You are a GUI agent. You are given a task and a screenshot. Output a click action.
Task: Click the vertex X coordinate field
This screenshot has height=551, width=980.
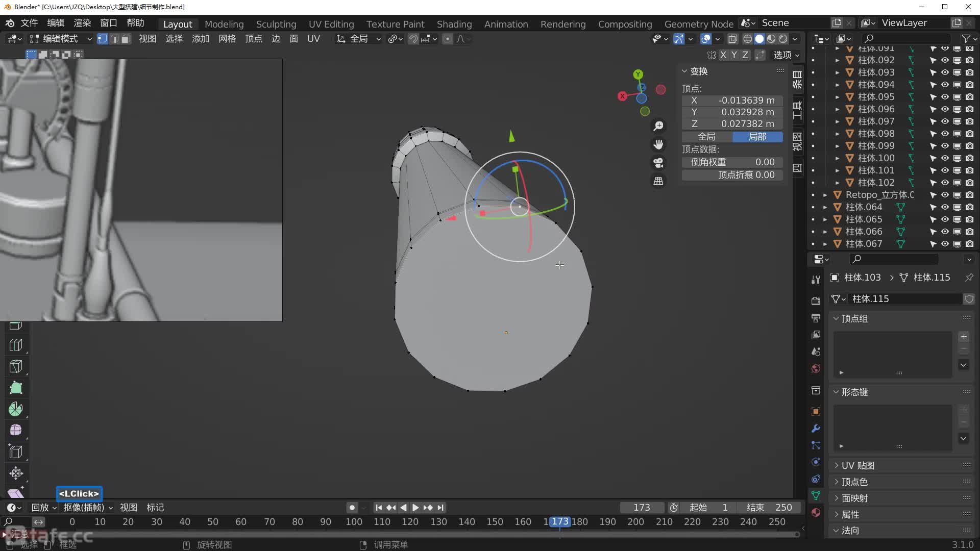pos(732,101)
